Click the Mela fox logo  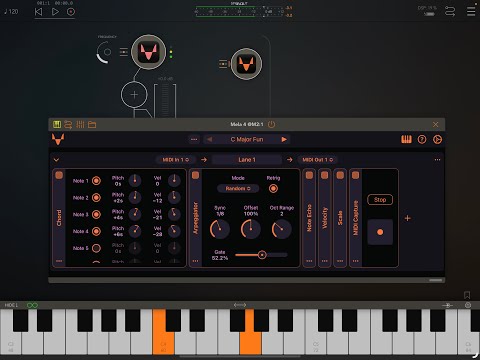pos(58,139)
